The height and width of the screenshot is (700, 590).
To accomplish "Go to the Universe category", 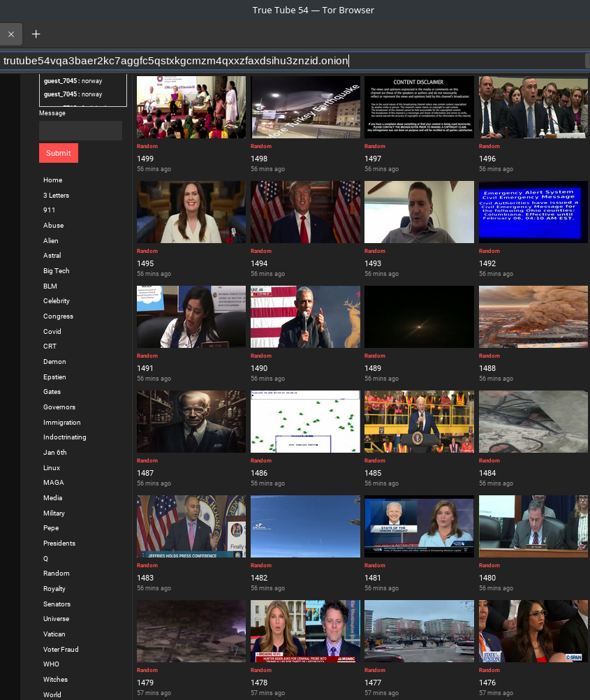I will coord(57,619).
